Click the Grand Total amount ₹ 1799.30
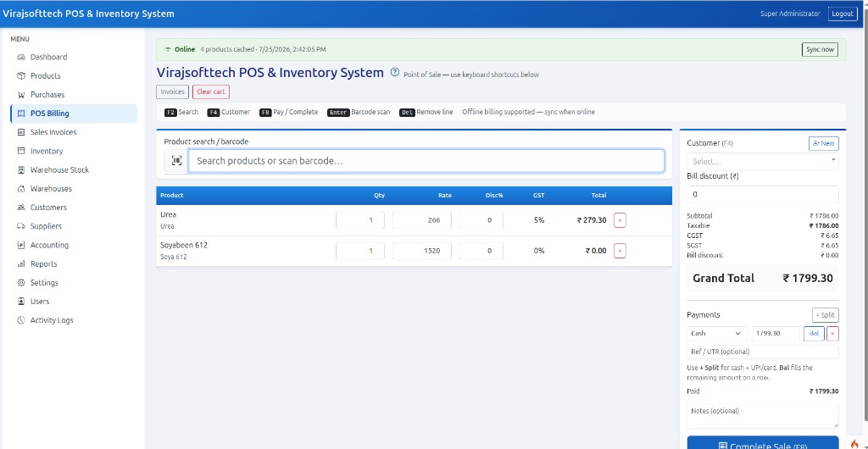The image size is (868, 449). (808, 278)
